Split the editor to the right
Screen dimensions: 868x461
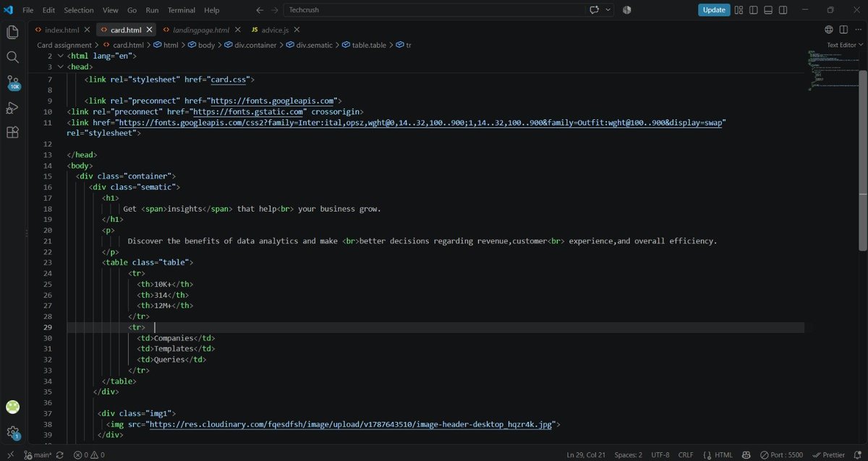pyautogui.click(x=843, y=30)
